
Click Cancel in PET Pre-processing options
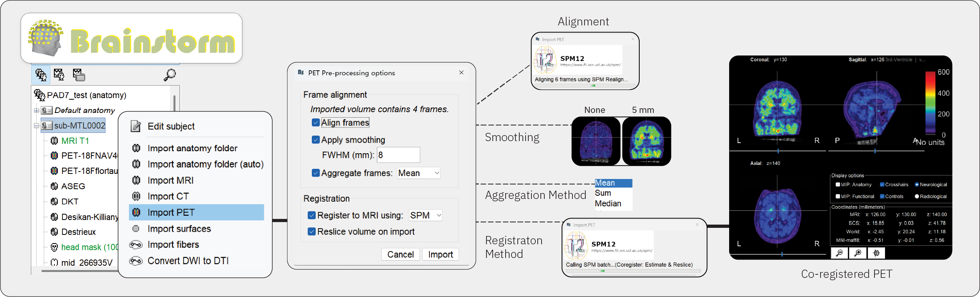coord(400,255)
